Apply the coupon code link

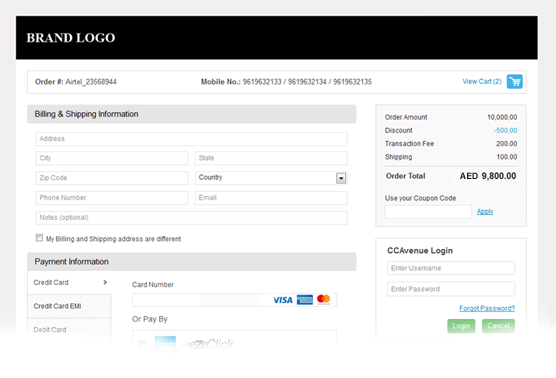coord(485,211)
